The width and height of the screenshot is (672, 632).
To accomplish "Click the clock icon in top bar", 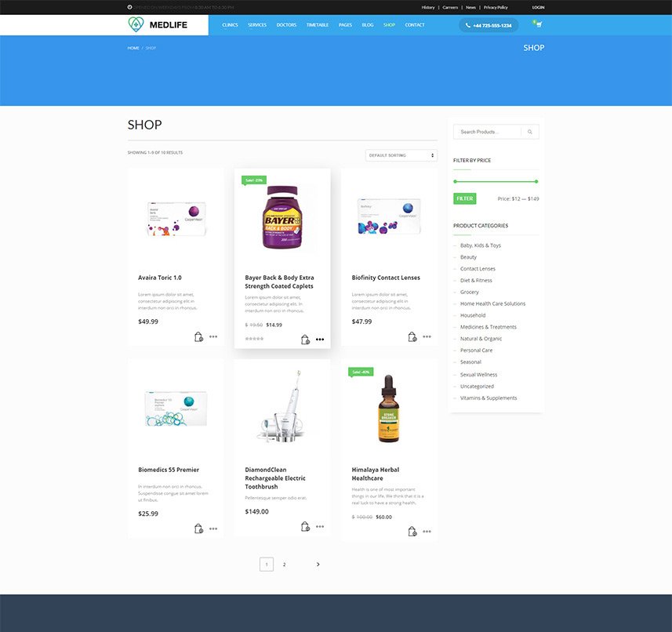I will click(130, 7).
